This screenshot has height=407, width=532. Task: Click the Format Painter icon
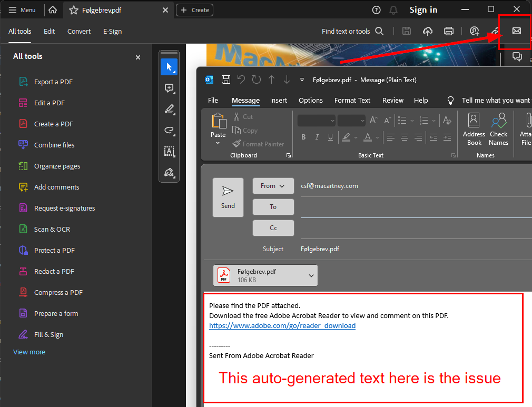(x=237, y=143)
